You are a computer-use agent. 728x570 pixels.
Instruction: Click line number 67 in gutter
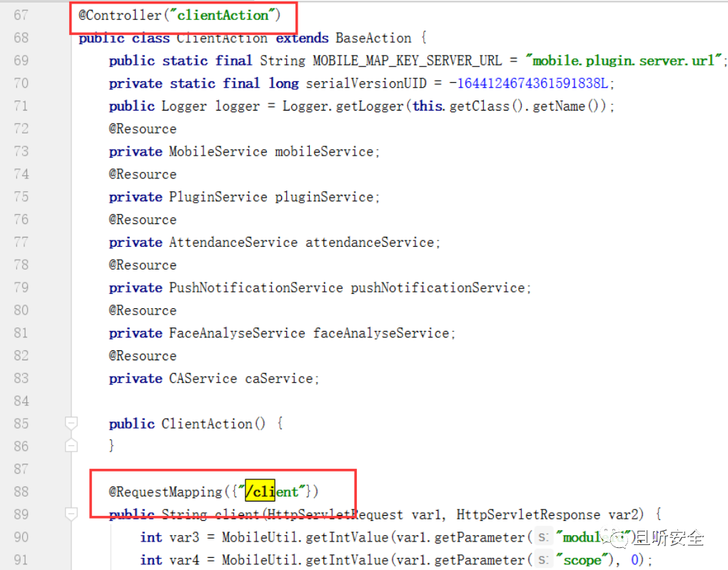point(21,15)
